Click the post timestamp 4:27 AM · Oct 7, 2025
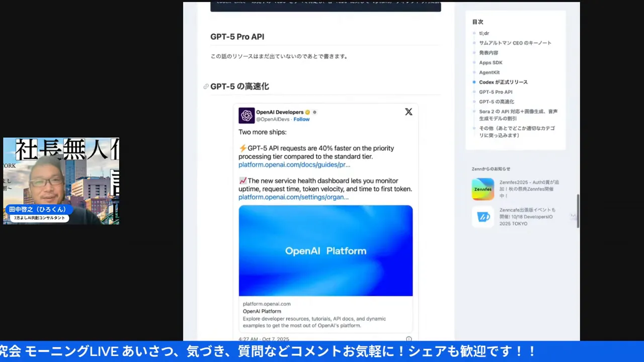The image size is (644, 362). pyautogui.click(x=263, y=339)
